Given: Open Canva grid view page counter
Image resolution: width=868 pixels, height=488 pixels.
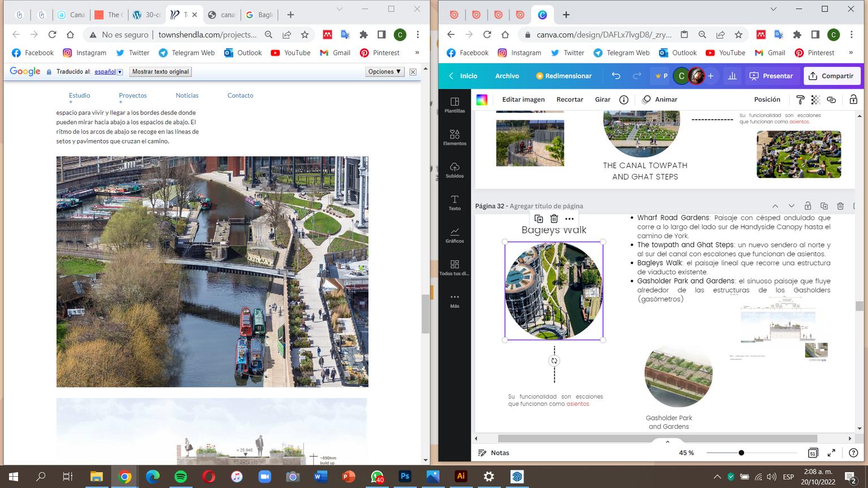Looking at the screenshot, I should [813, 453].
